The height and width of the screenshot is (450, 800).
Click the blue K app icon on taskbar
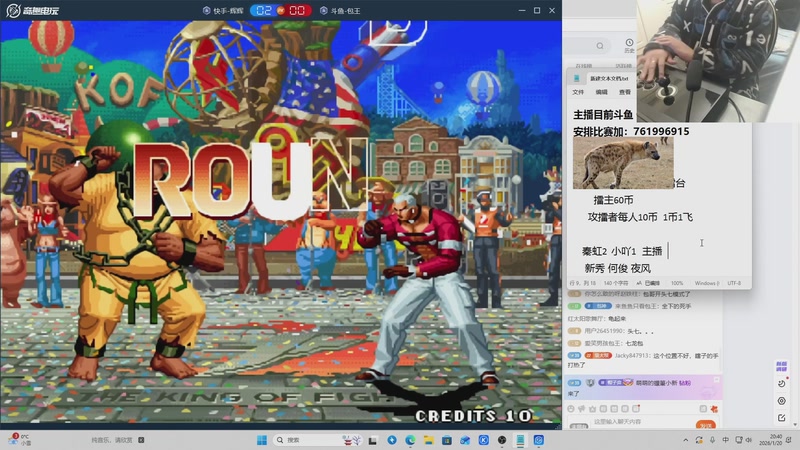pos(483,440)
